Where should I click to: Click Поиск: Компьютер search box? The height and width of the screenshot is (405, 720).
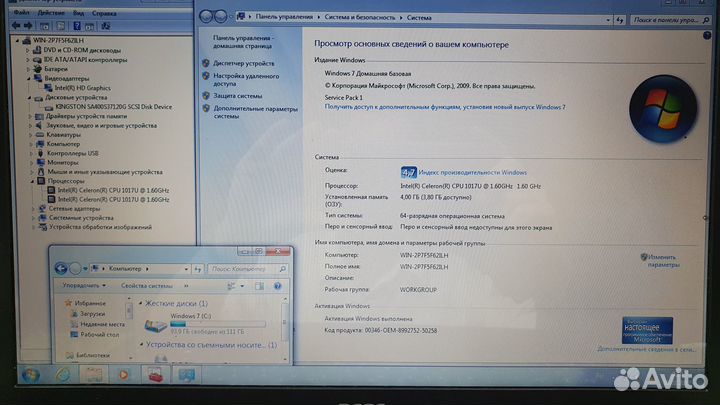248,269
